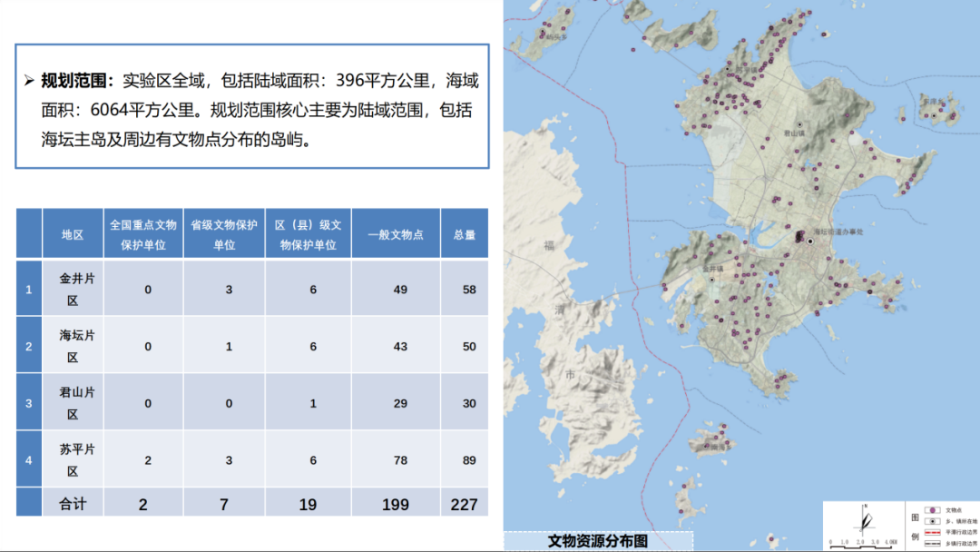Click the 乡、镇所在地 legend symbol

tap(933, 521)
